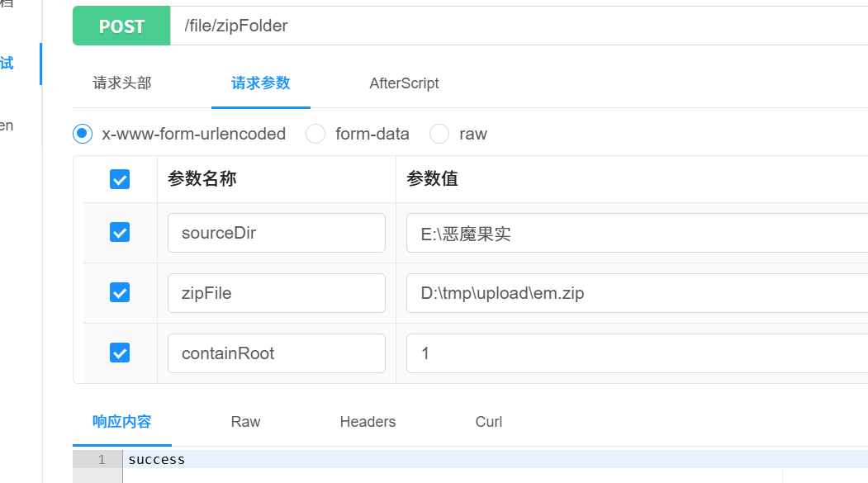Edit the D:\tmp\upload\em.zip value field
Image resolution: width=868 pixels, height=483 pixels.
pos(637,293)
